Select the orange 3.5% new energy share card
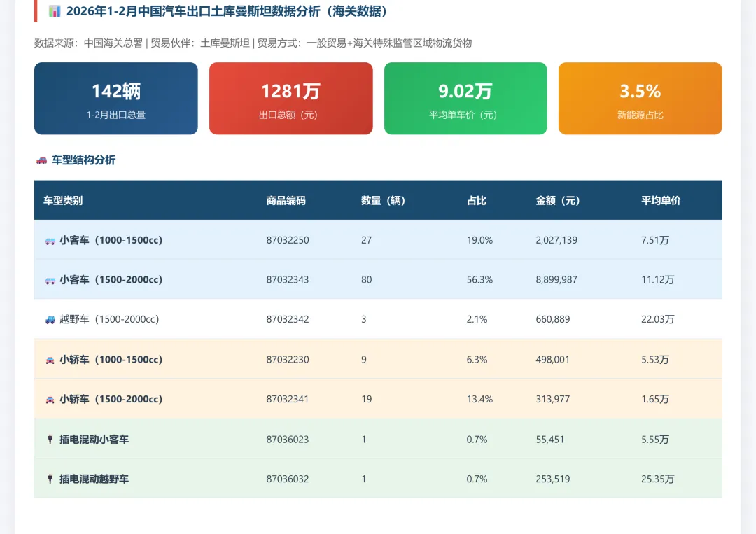 click(x=640, y=98)
